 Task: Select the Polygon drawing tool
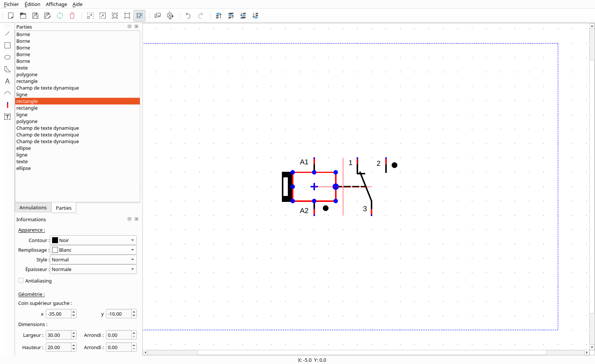coord(7,69)
